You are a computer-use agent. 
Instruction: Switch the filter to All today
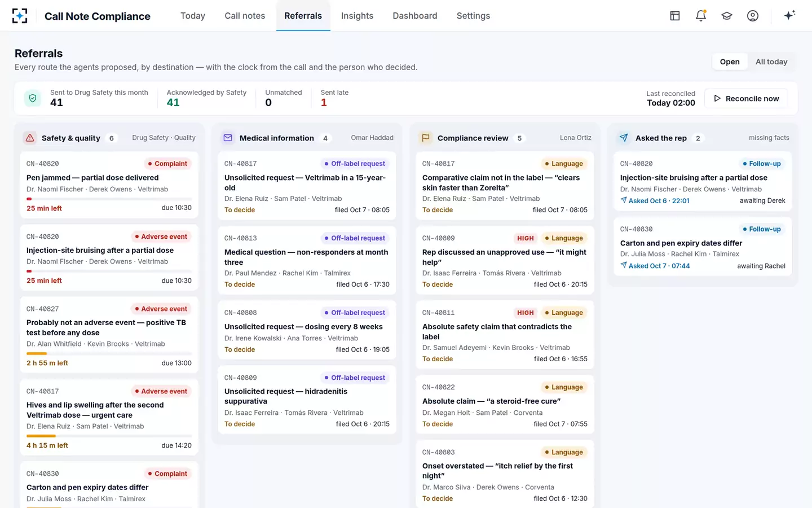click(771, 62)
